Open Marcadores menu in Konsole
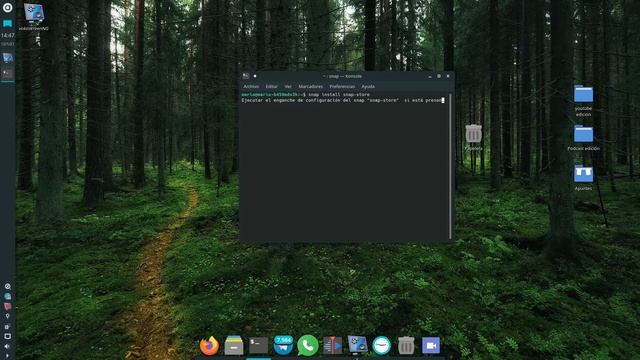The height and width of the screenshot is (360, 640). click(x=311, y=87)
